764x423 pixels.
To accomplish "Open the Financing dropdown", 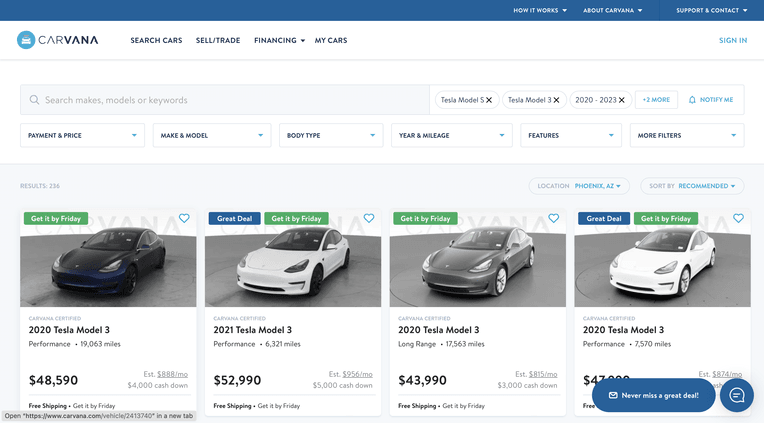I will coord(279,40).
